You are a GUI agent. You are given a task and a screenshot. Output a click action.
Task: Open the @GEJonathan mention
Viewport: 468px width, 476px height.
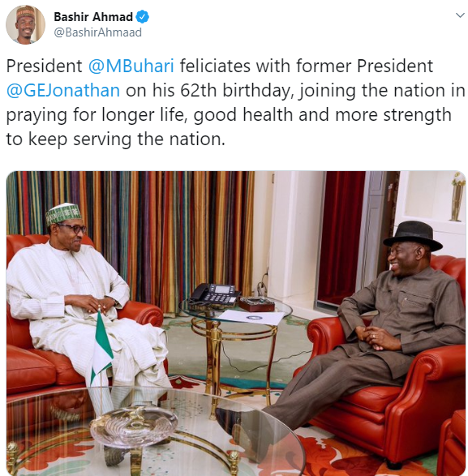click(63, 91)
